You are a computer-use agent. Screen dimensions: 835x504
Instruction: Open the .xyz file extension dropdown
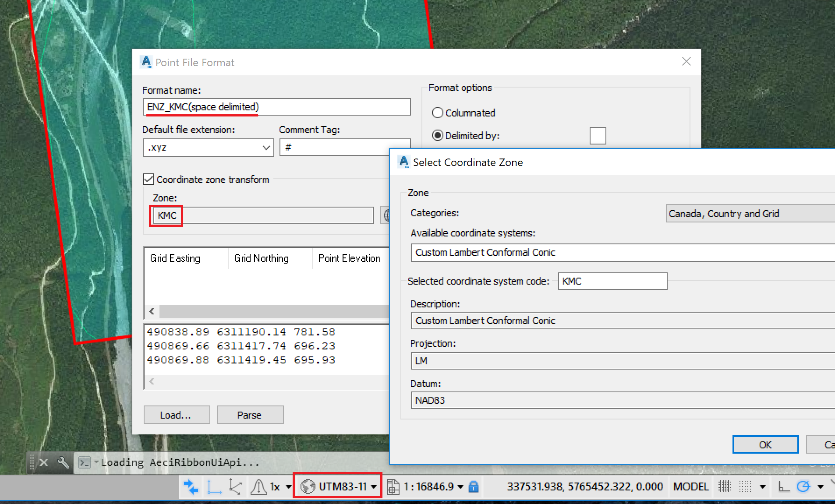pyautogui.click(x=266, y=148)
